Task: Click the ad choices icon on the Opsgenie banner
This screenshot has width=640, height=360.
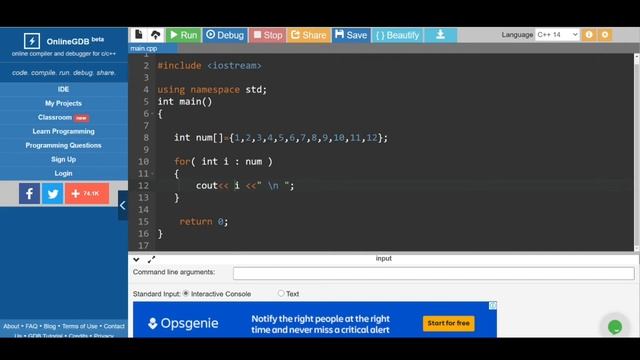Action: point(493,306)
